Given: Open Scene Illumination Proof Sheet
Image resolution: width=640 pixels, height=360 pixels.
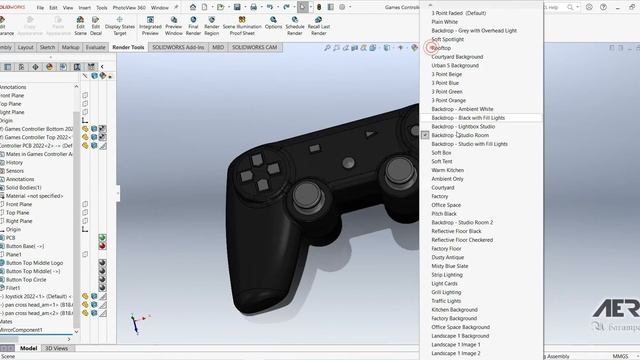Looking at the screenshot, I should [242, 26].
